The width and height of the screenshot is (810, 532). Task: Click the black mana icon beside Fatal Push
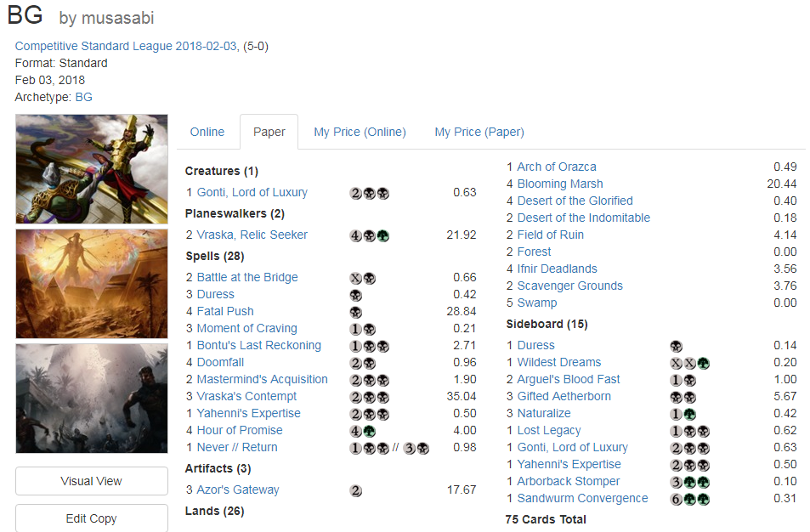click(x=356, y=313)
